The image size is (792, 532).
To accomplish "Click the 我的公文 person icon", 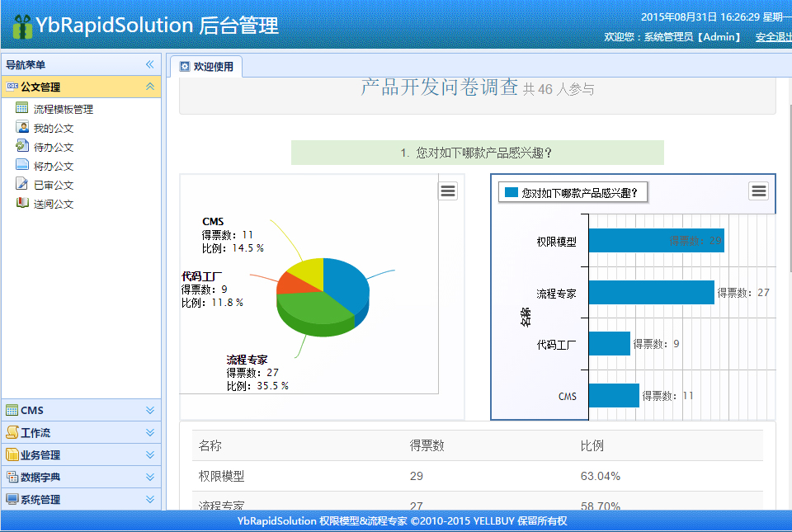I will coord(21,127).
